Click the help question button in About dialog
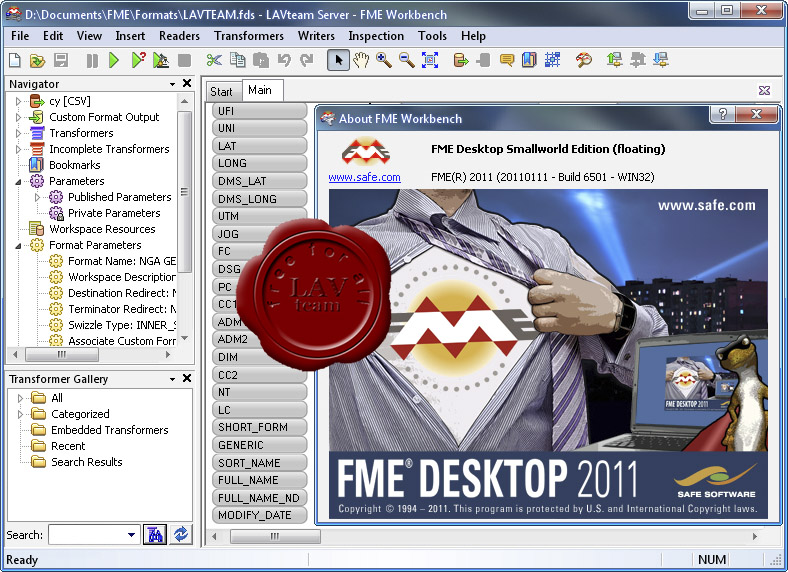 click(723, 114)
